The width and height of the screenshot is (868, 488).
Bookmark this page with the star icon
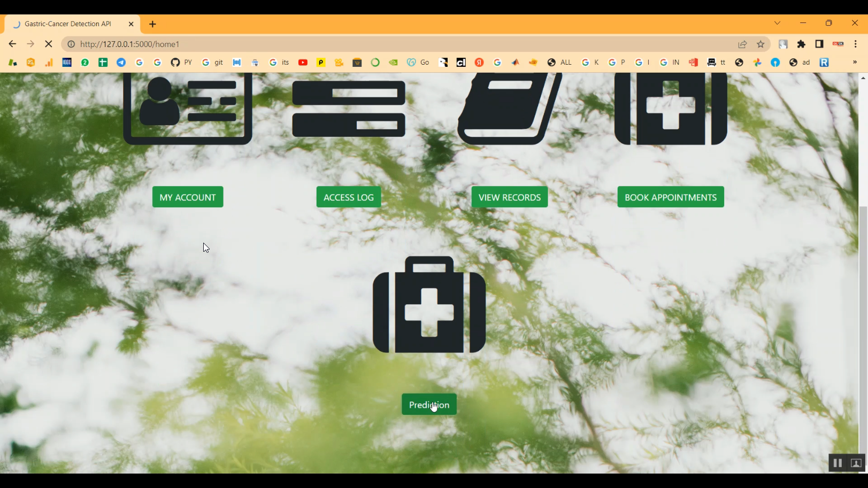click(x=761, y=44)
